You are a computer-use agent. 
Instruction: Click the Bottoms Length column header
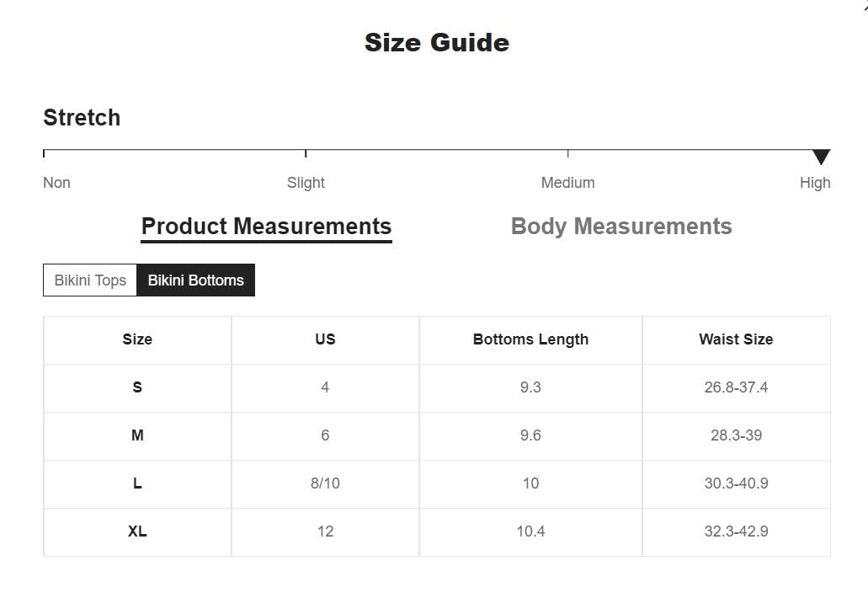click(x=530, y=339)
